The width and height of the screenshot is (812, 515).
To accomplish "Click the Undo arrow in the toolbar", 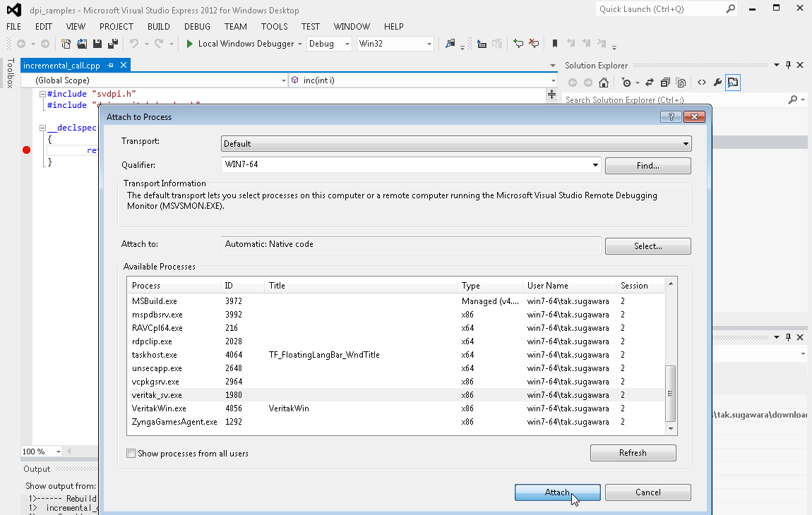I will 134,44.
